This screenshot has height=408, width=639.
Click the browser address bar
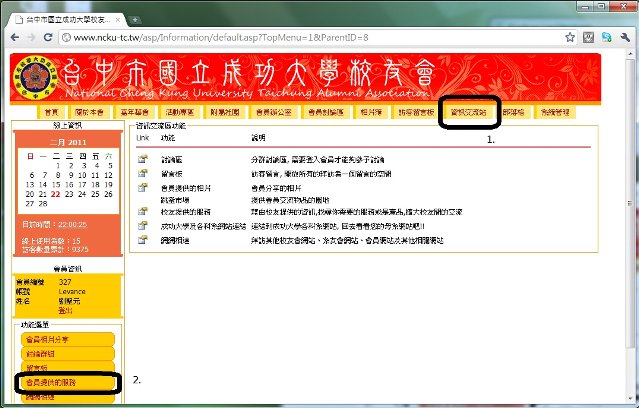pos(300,38)
